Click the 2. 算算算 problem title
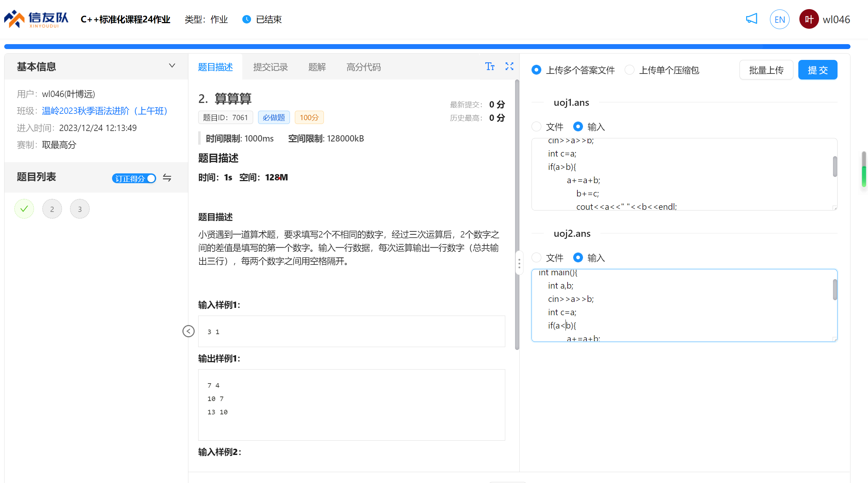This screenshot has width=868, height=483. (225, 98)
